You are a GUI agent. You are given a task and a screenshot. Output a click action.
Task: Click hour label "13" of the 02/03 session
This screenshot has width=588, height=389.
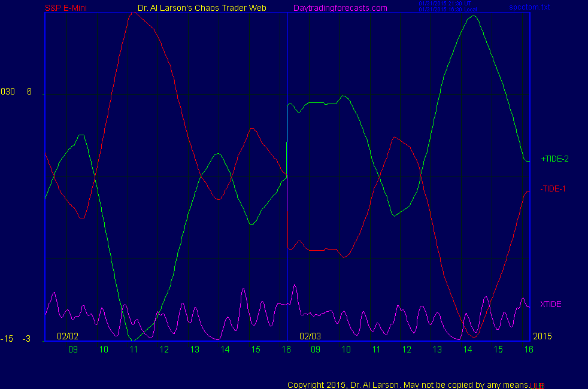pyautogui.click(x=437, y=350)
